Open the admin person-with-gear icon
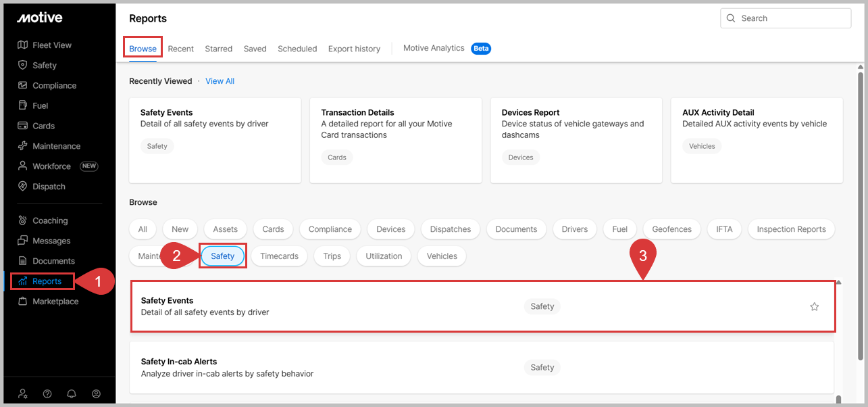The image size is (868, 407). coord(23,393)
